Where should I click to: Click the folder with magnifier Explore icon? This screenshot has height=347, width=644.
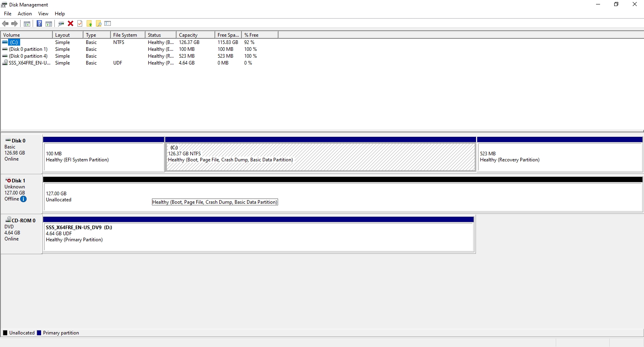tap(98, 23)
